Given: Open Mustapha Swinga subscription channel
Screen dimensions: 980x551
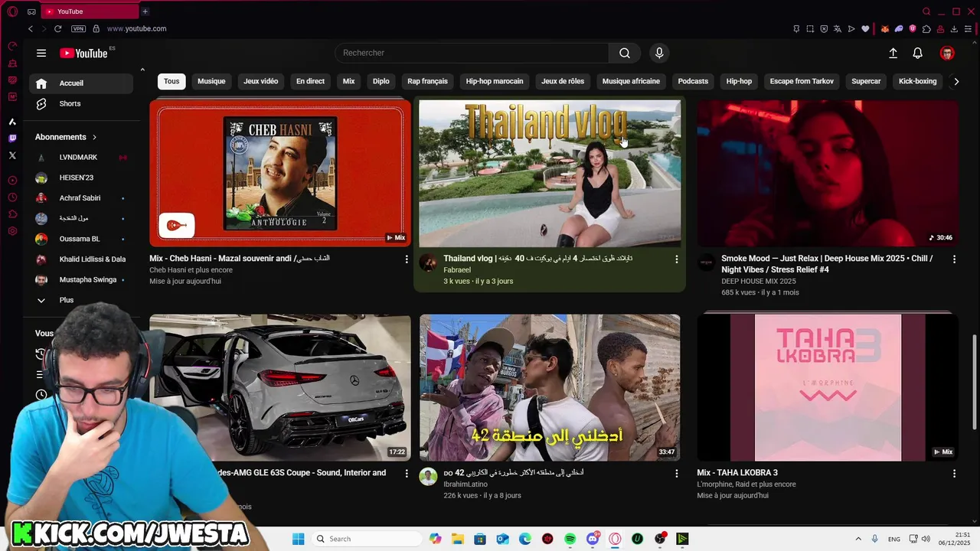Looking at the screenshot, I should pyautogui.click(x=81, y=280).
